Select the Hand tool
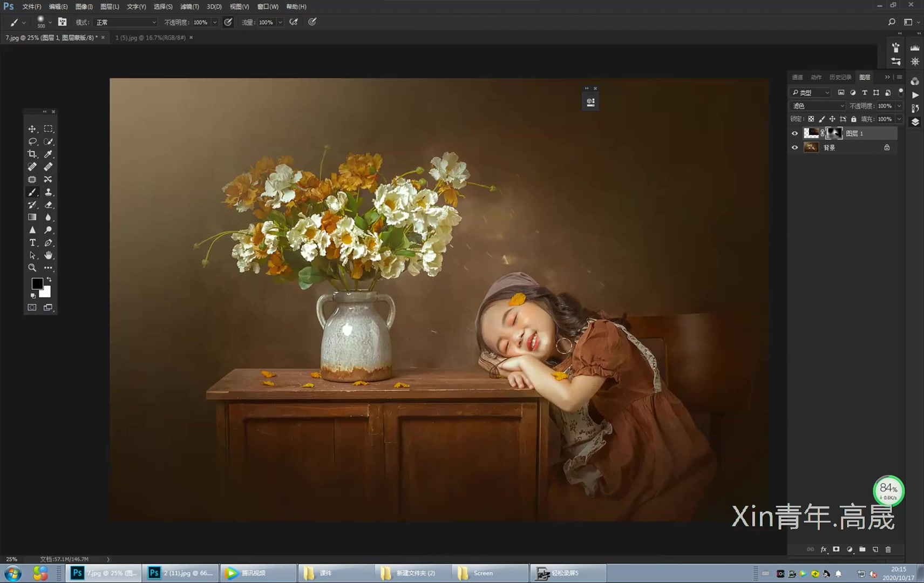 click(x=49, y=255)
